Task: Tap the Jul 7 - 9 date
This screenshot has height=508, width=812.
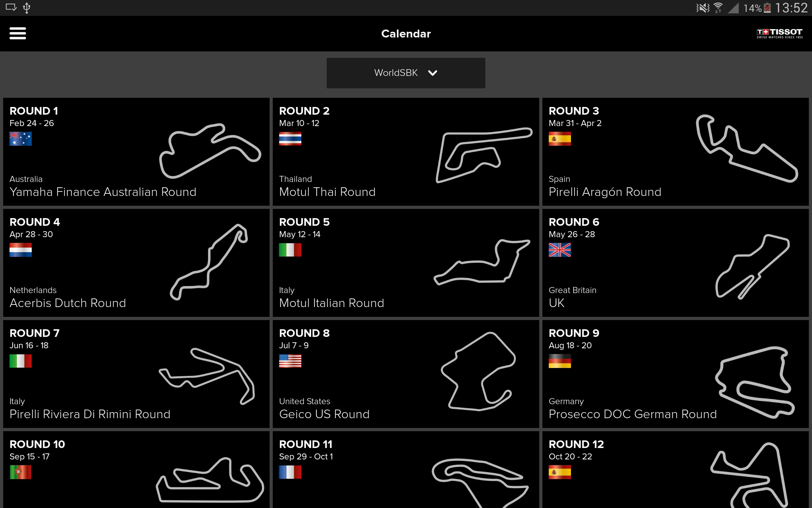Action: (x=294, y=345)
